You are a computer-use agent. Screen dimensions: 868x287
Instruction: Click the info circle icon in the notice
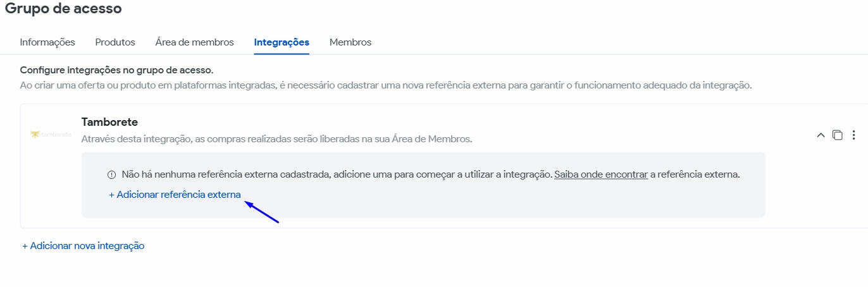[x=111, y=174]
